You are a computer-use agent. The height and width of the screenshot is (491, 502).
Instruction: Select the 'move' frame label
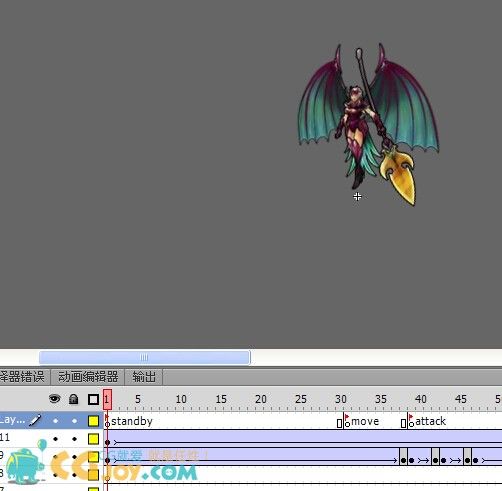click(365, 421)
